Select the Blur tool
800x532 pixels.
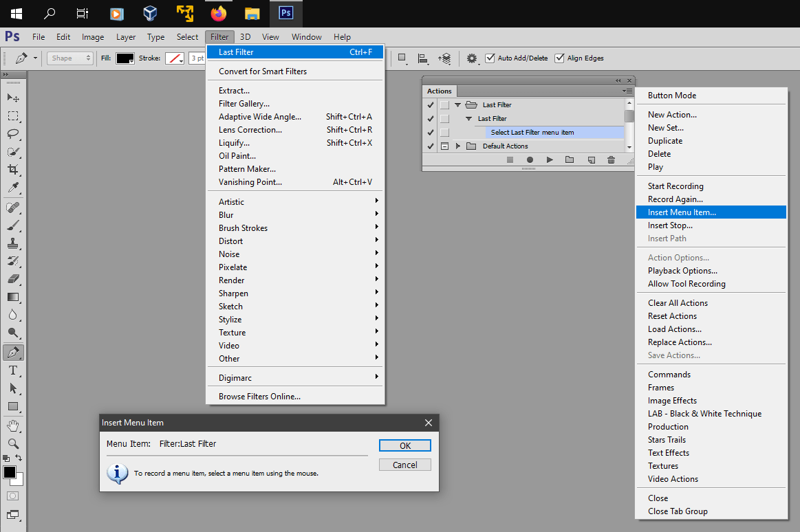point(13,315)
